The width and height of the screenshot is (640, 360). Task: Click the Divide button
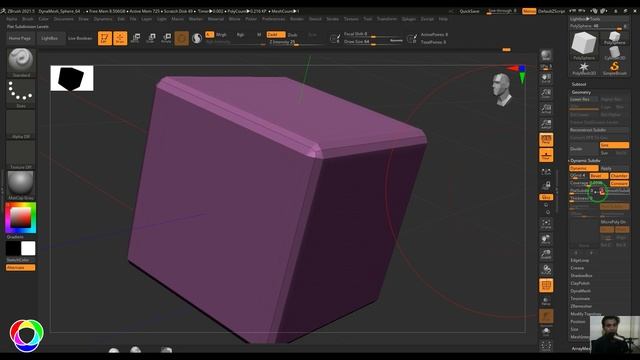tap(584, 149)
